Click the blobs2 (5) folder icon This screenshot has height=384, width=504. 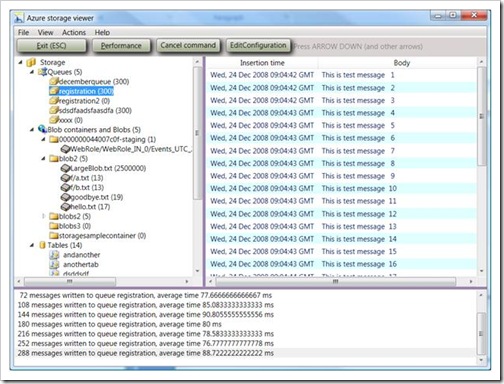tap(54, 216)
